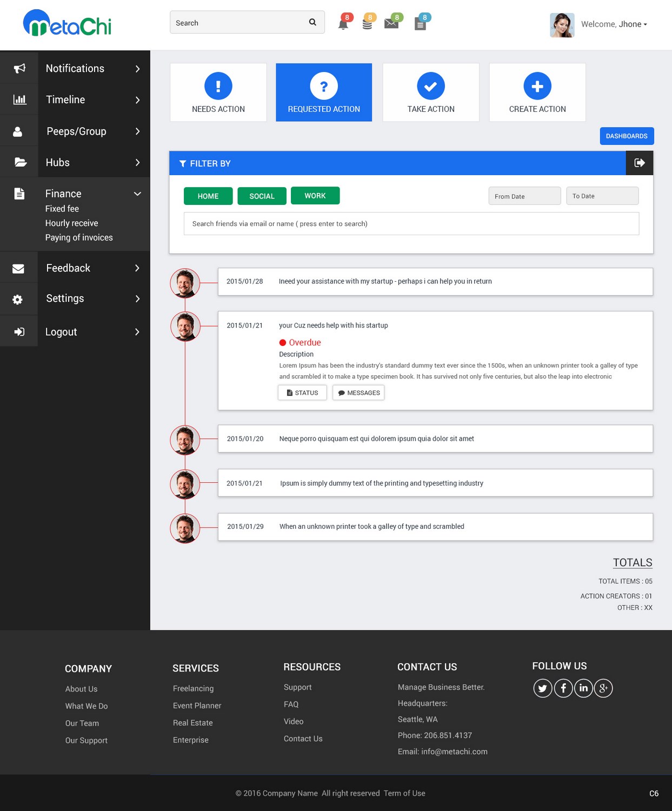
Task: Switch to Take Action tab label
Action: [431, 109]
